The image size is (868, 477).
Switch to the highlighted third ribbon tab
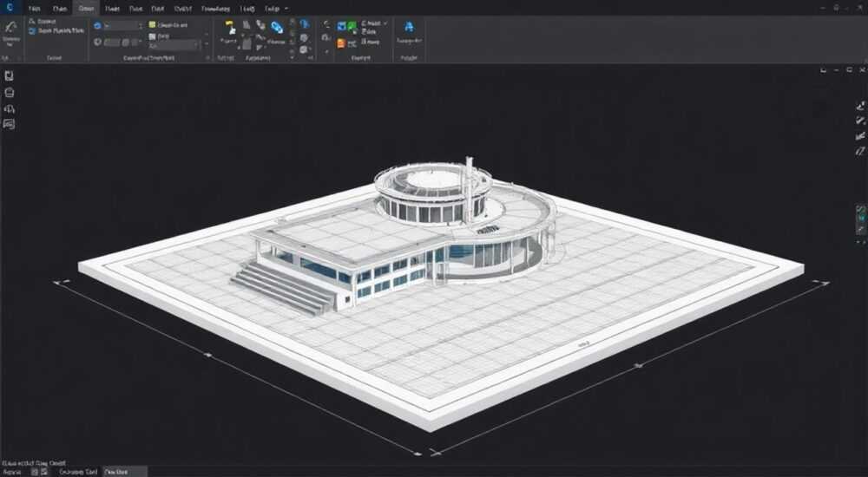86,9
